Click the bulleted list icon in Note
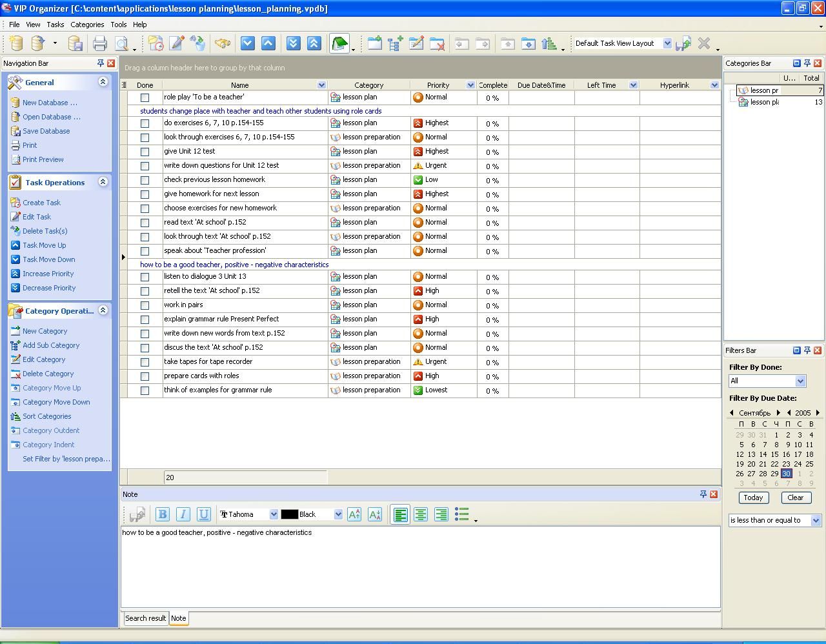 (462, 514)
